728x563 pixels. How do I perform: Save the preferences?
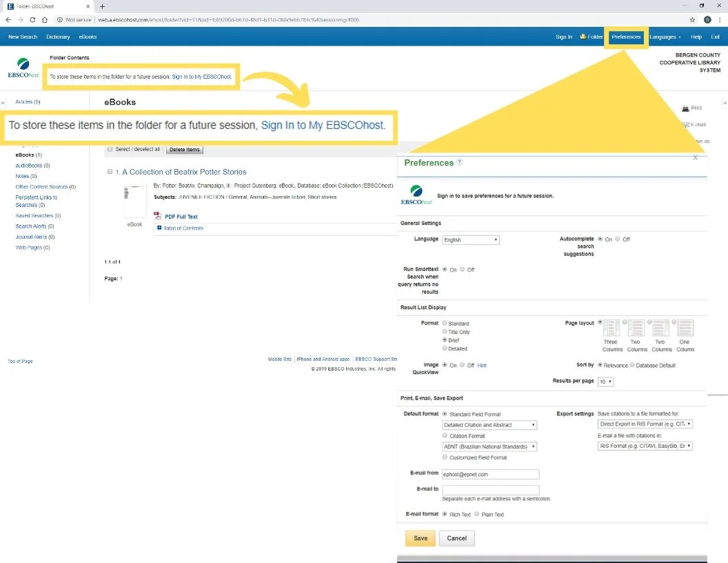point(421,538)
